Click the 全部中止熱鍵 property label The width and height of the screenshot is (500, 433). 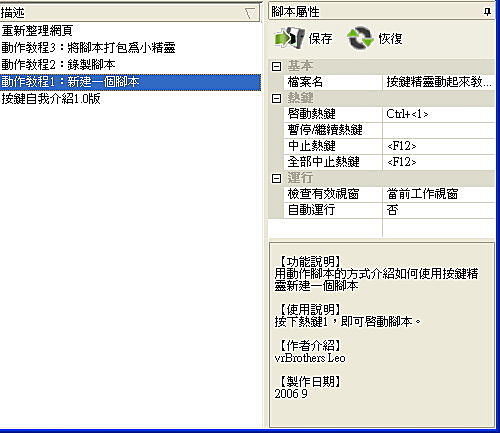[324, 162]
